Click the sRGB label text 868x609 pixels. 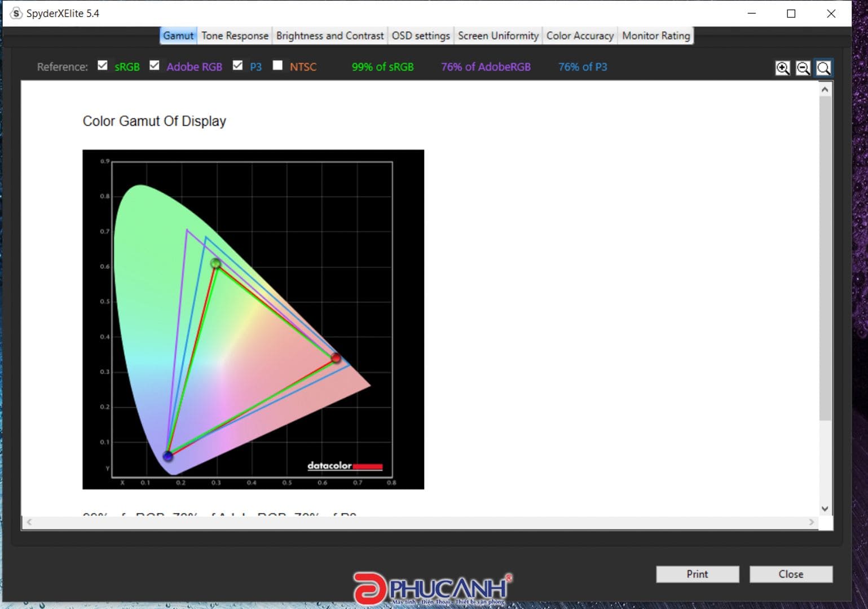(x=127, y=67)
